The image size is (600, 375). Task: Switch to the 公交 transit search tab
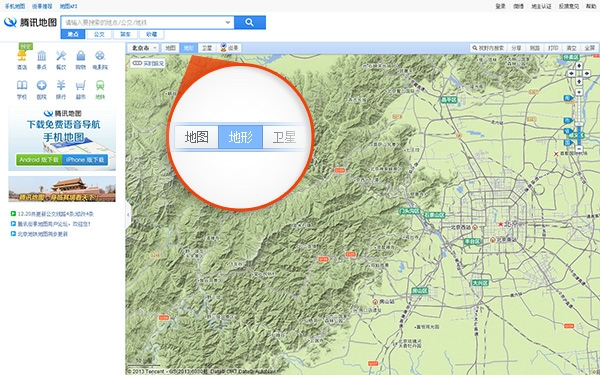click(99, 34)
